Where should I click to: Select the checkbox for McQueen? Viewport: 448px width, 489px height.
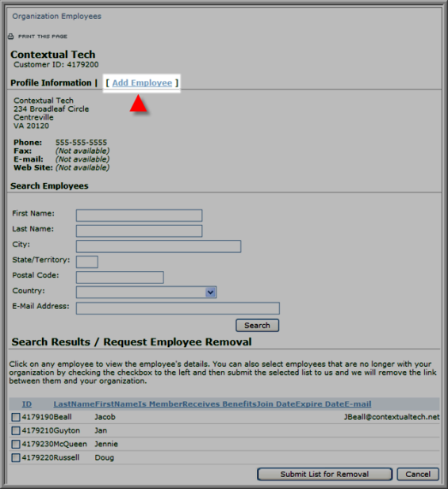coord(16,444)
